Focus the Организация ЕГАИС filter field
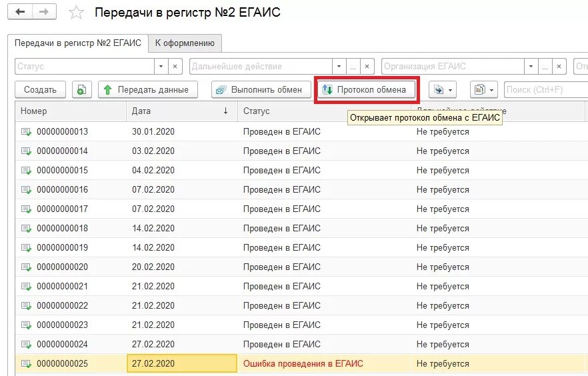The image size is (588, 376). tap(453, 67)
